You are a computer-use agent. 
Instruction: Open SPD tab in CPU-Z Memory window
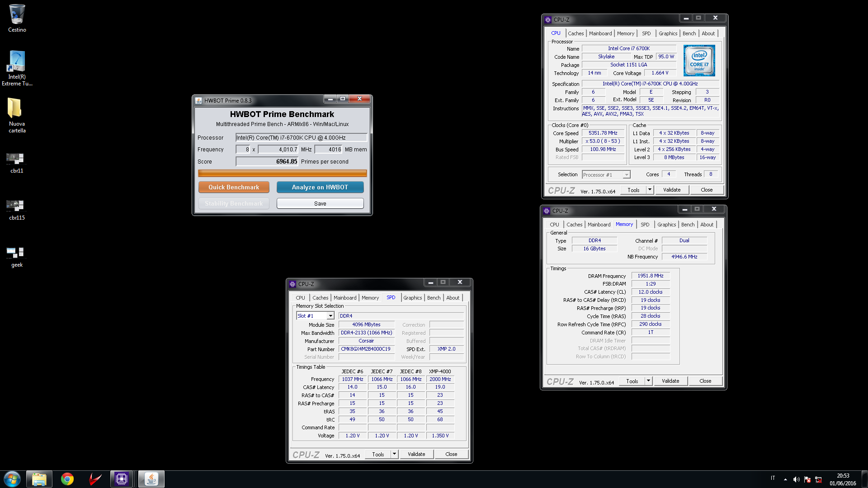click(645, 225)
